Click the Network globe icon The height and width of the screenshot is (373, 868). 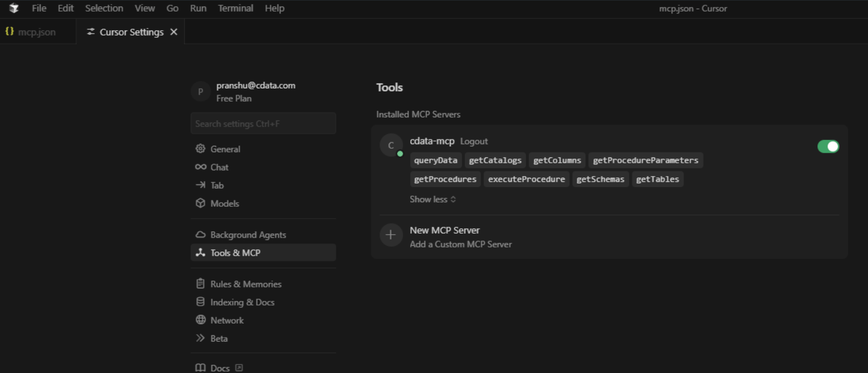coord(200,320)
